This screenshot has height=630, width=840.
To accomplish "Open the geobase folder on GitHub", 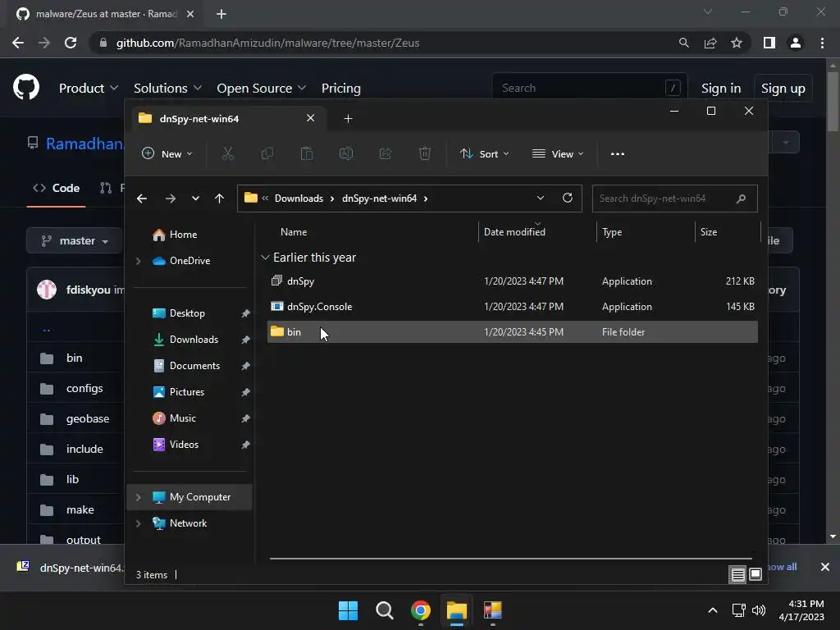I will [x=88, y=419].
